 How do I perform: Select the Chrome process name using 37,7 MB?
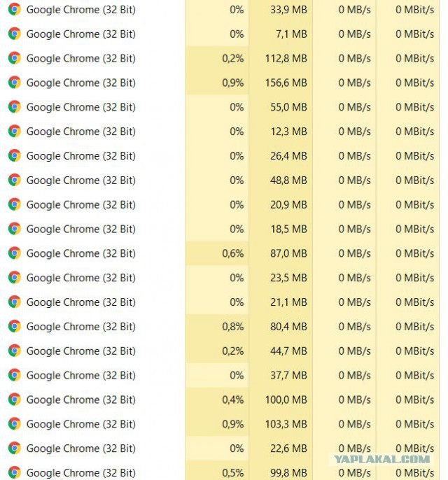pos(80,375)
